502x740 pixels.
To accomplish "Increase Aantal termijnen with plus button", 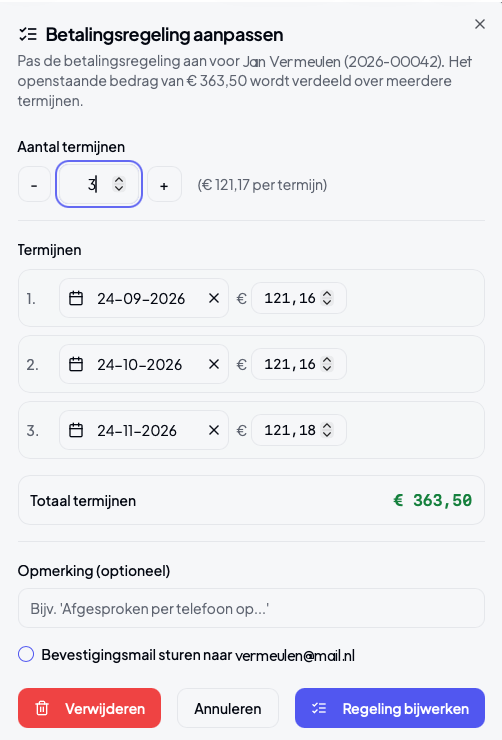I will click(164, 185).
